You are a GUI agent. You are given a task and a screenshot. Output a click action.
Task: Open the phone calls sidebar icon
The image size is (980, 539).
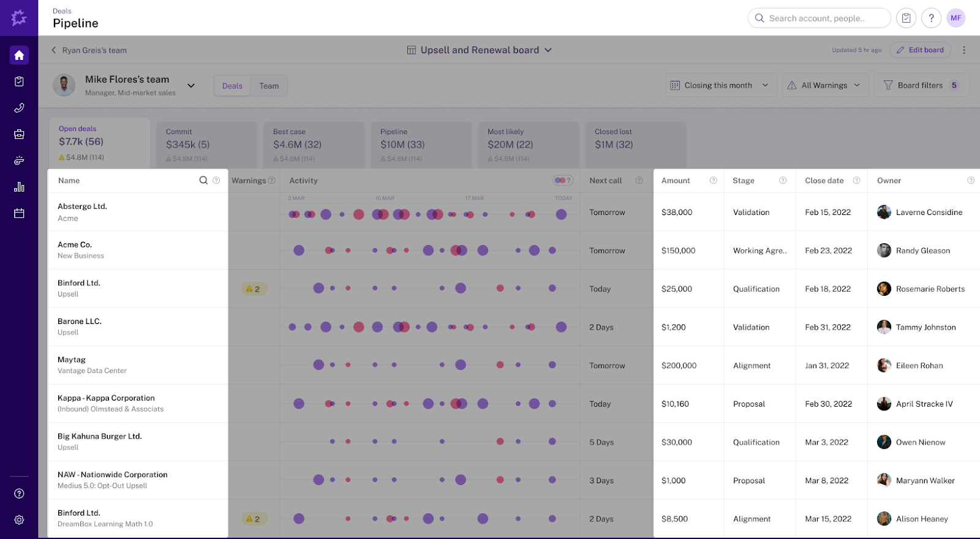click(x=19, y=108)
